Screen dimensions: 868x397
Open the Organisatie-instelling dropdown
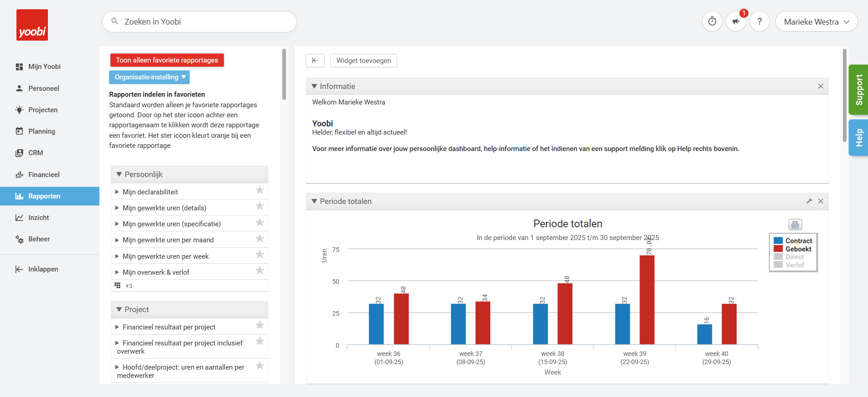(x=150, y=77)
